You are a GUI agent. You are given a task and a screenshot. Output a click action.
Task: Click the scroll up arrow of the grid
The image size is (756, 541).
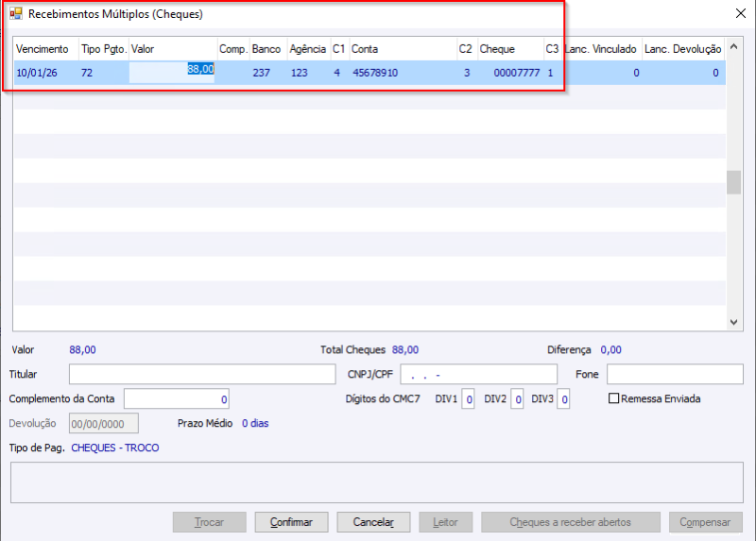[x=734, y=46]
